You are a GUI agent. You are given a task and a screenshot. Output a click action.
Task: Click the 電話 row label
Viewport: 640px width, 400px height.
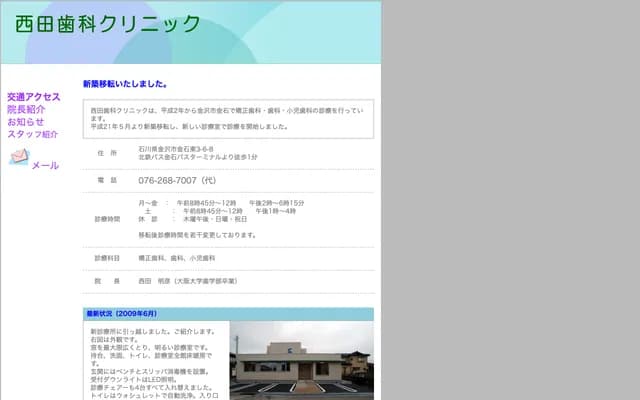pos(107,180)
